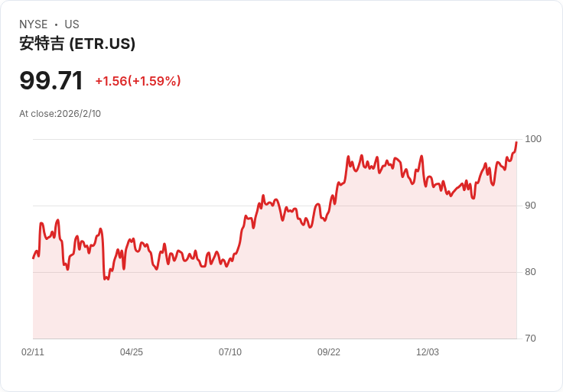Image resolution: width=563 pixels, height=392 pixels.
Task: Click the 70 value on price axis
Action: coord(530,339)
